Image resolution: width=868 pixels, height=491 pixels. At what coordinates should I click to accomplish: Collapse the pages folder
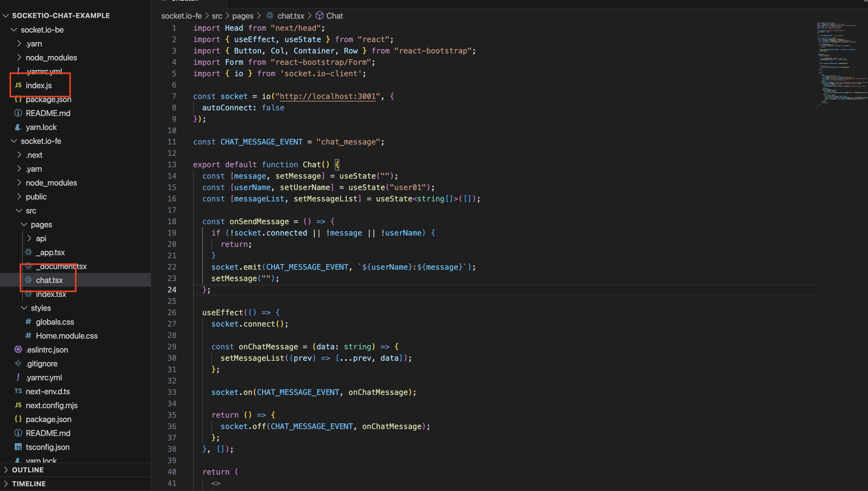(x=24, y=224)
